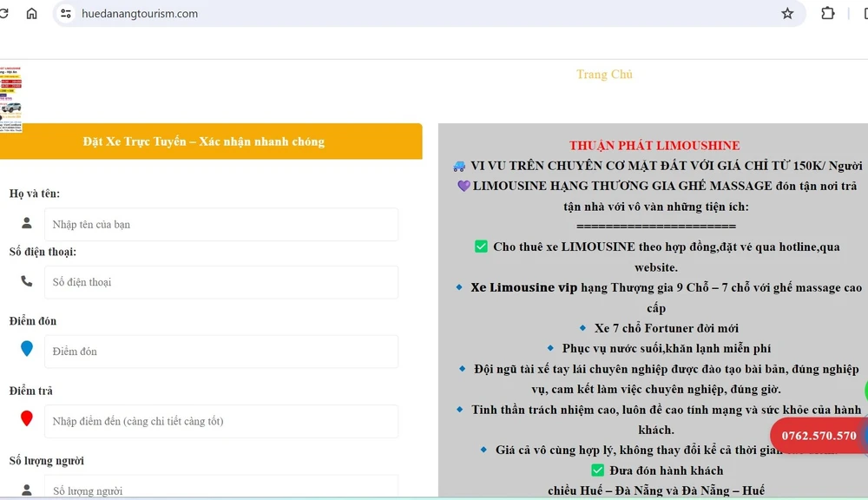The height and width of the screenshot is (500, 868).
Task: Call the hotline 0762.570.570 button
Action: pyautogui.click(x=819, y=436)
